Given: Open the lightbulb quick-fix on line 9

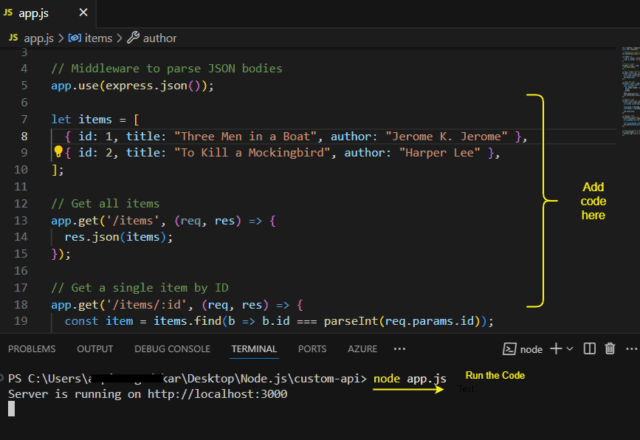Looking at the screenshot, I should 58,152.
